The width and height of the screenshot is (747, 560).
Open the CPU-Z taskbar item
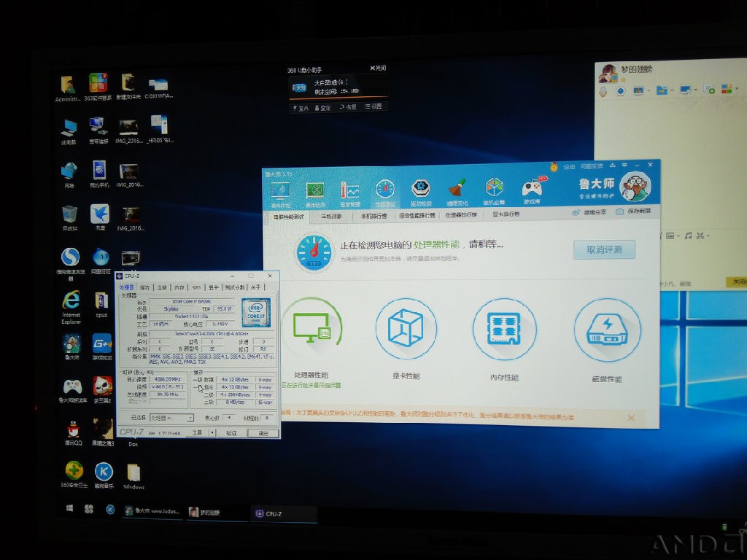click(284, 514)
